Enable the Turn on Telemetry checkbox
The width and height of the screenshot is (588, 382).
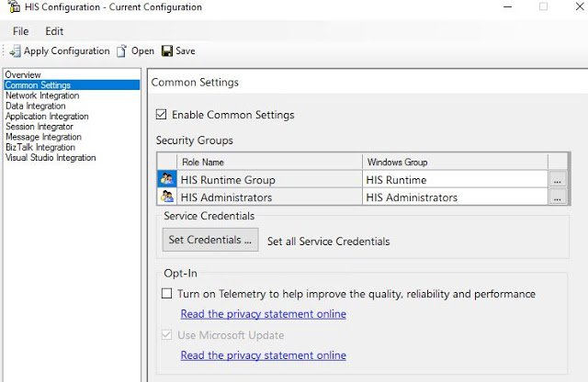pyautogui.click(x=166, y=293)
